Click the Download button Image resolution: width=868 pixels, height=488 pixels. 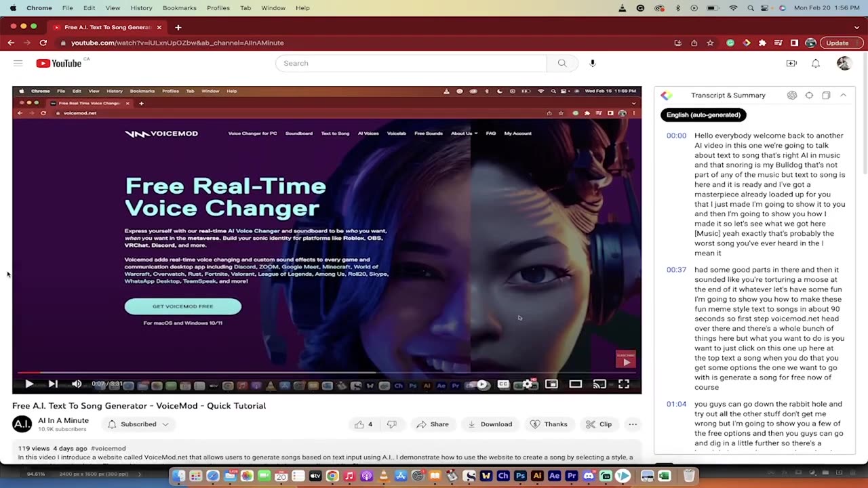(490, 424)
